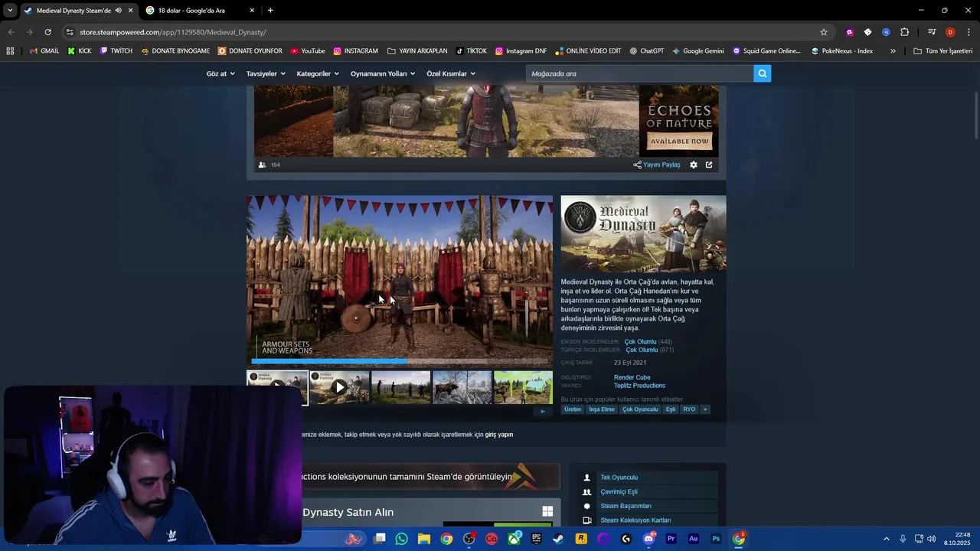Open Epic Games launcher from taskbar
The image size is (980, 551).
(x=537, y=539)
